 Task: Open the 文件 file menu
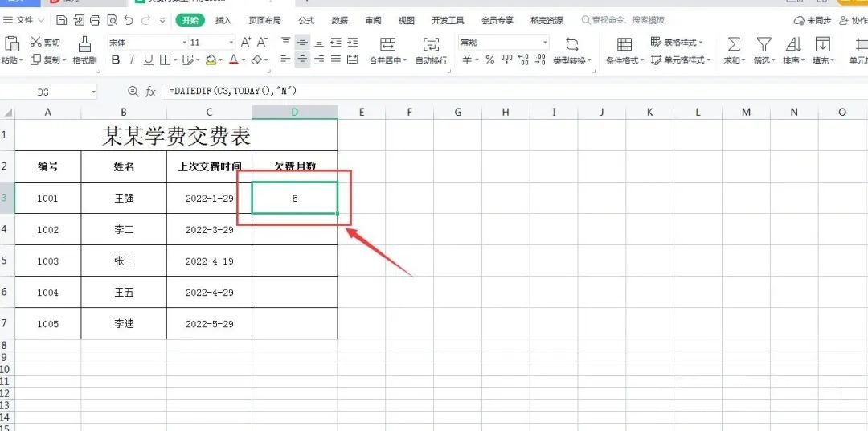(x=24, y=20)
